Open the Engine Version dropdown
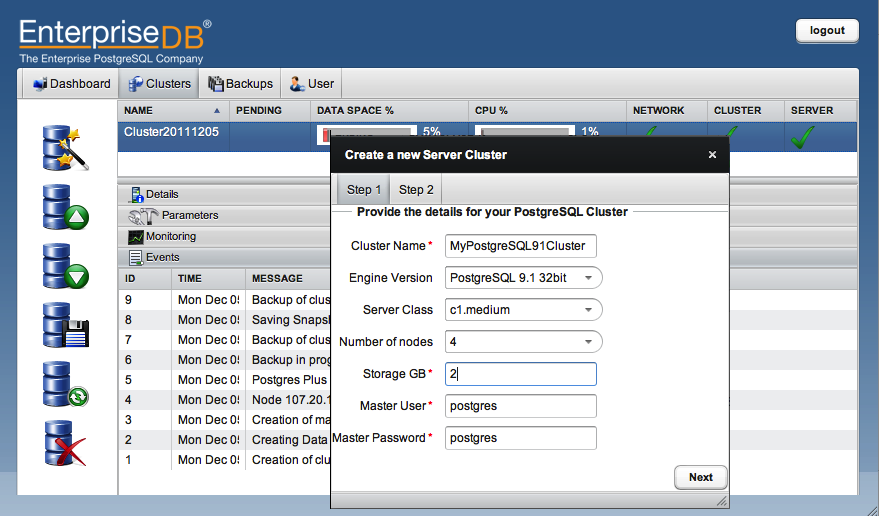This screenshot has width=879, height=516. click(x=522, y=278)
